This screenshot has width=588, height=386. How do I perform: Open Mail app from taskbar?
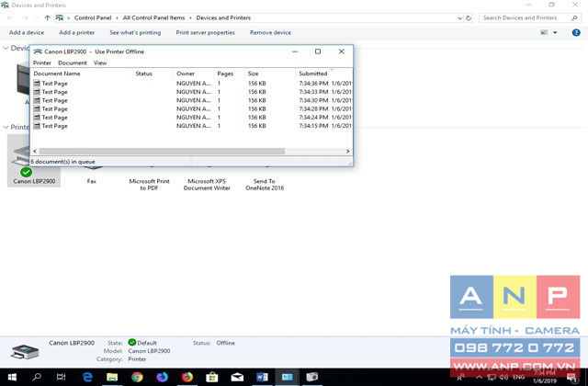(237, 377)
